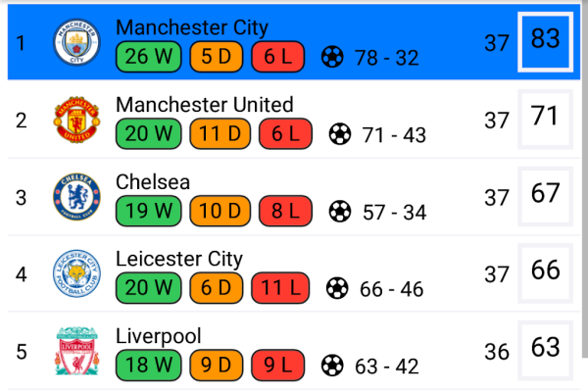
Task: Click Chelsea's 67 points box
Action: [545, 195]
